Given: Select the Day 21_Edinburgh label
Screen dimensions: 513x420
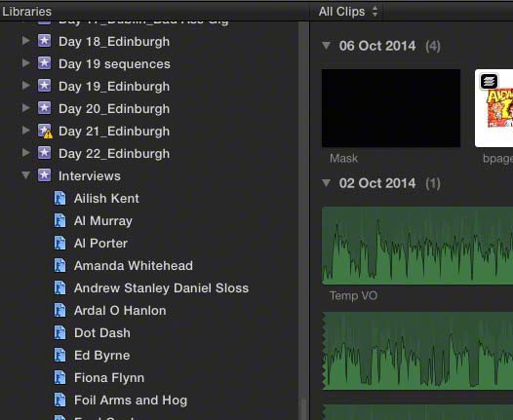Looking at the screenshot, I should [x=114, y=131].
